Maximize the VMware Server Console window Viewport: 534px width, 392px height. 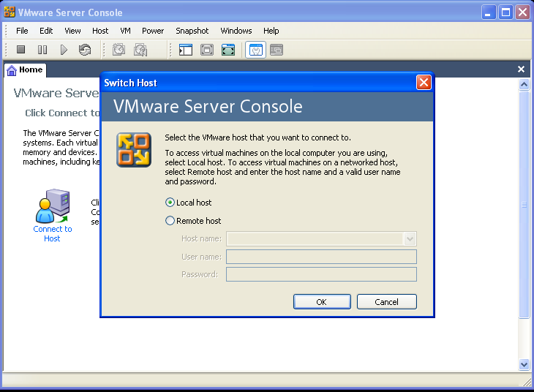505,12
